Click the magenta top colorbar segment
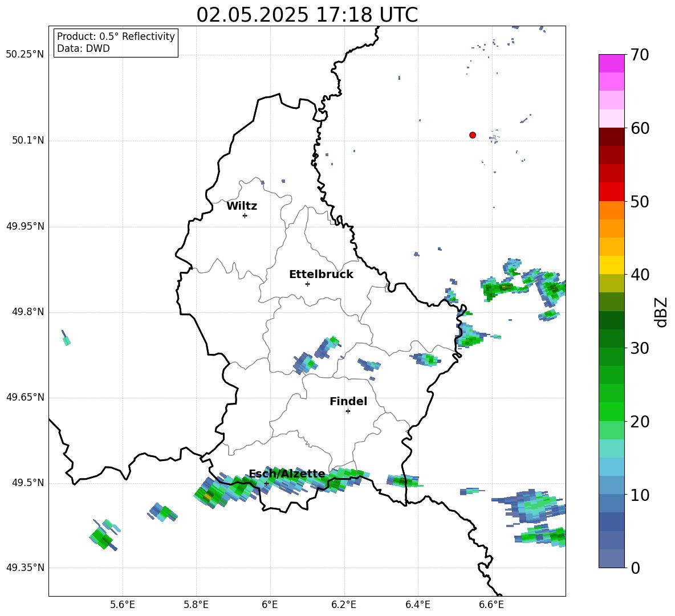Viewport: 675px width, 616px height. pyautogui.click(x=612, y=64)
